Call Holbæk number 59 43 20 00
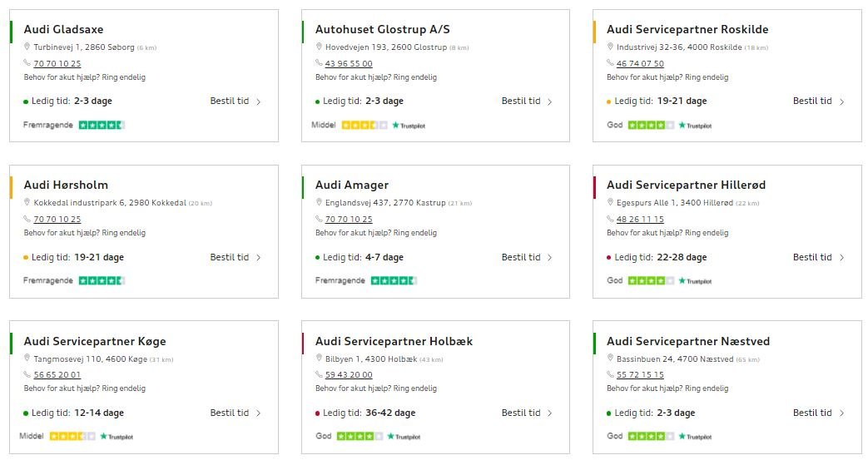This screenshot has width=868, height=460. (x=349, y=375)
